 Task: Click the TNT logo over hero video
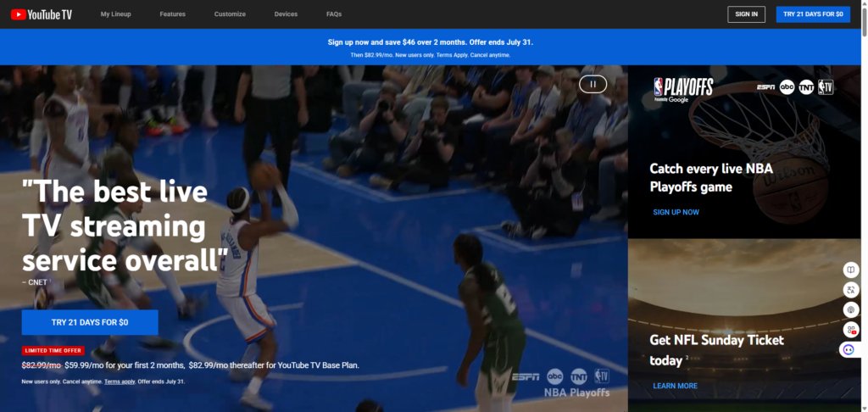tap(578, 376)
